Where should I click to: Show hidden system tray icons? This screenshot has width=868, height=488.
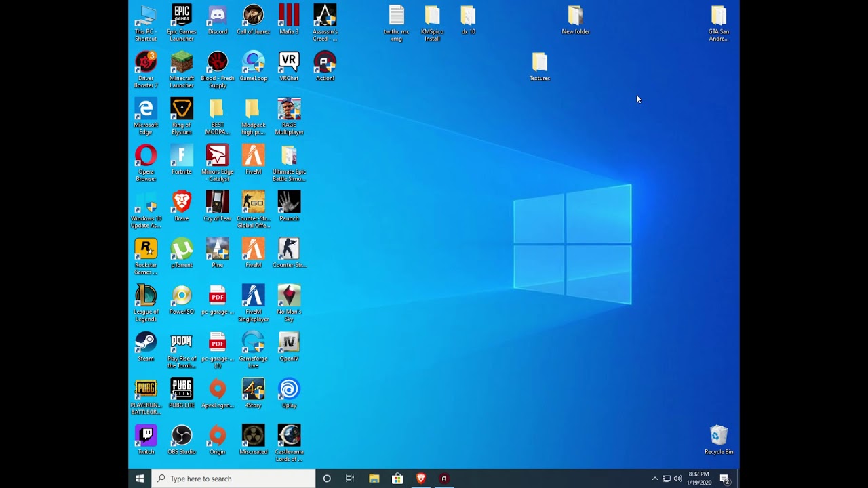654,479
